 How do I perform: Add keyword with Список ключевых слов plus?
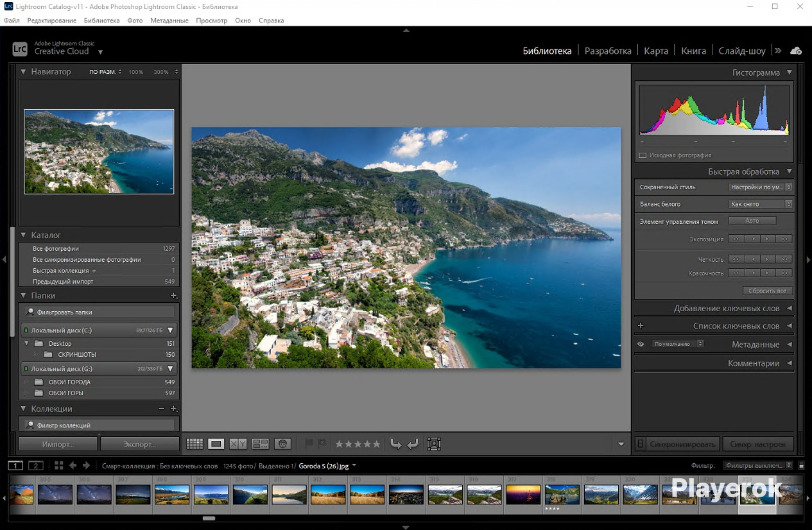(x=641, y=326)
